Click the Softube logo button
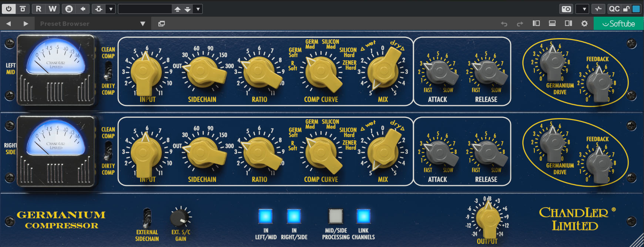The image size is (644, 247). point(618,23)
